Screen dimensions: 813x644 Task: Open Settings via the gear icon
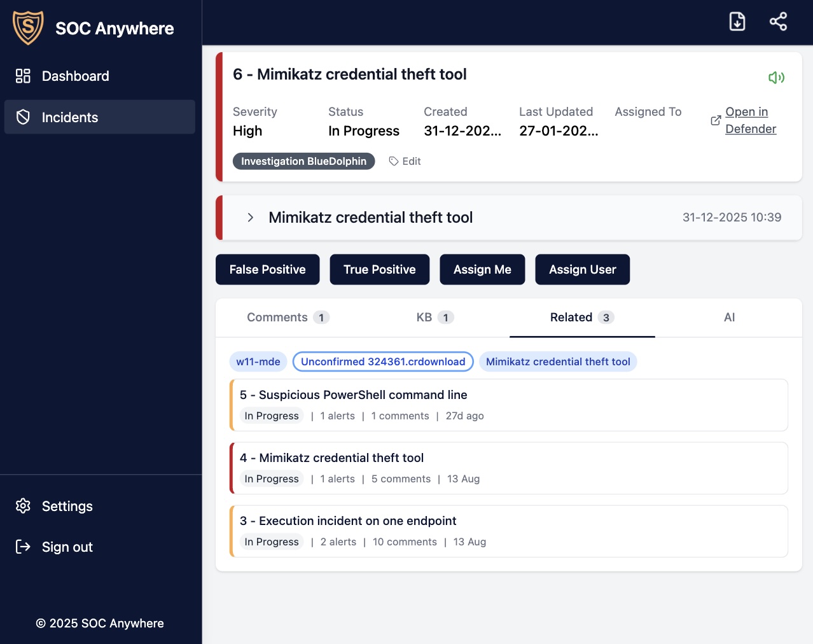tap(23, 506)
